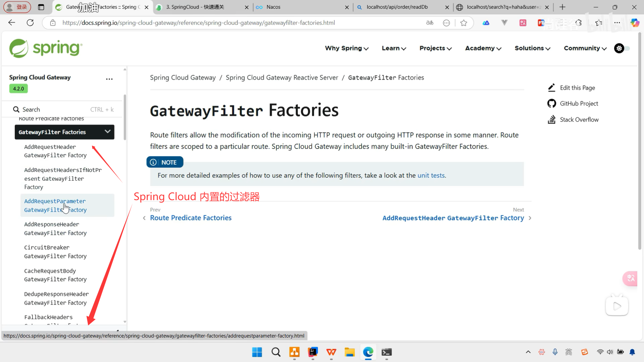
Task: Select CircuitBreaker GatewayFilter Factory item
Action: 55,252
